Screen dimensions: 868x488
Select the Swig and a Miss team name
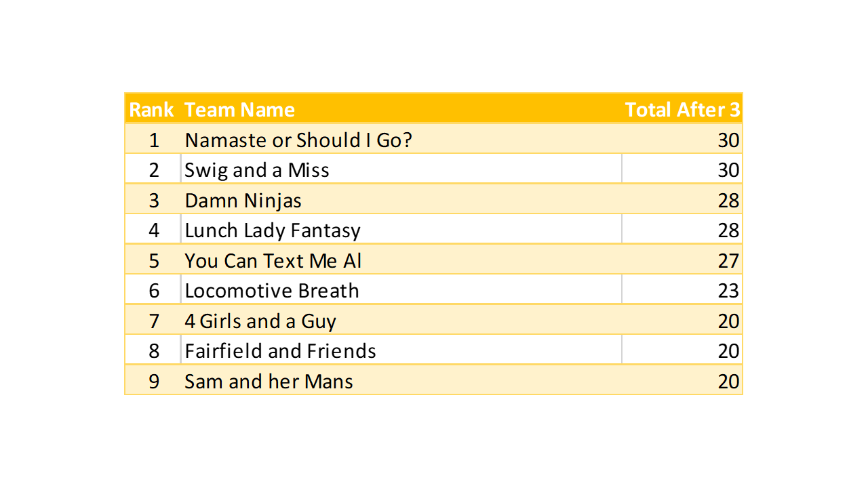257,170
